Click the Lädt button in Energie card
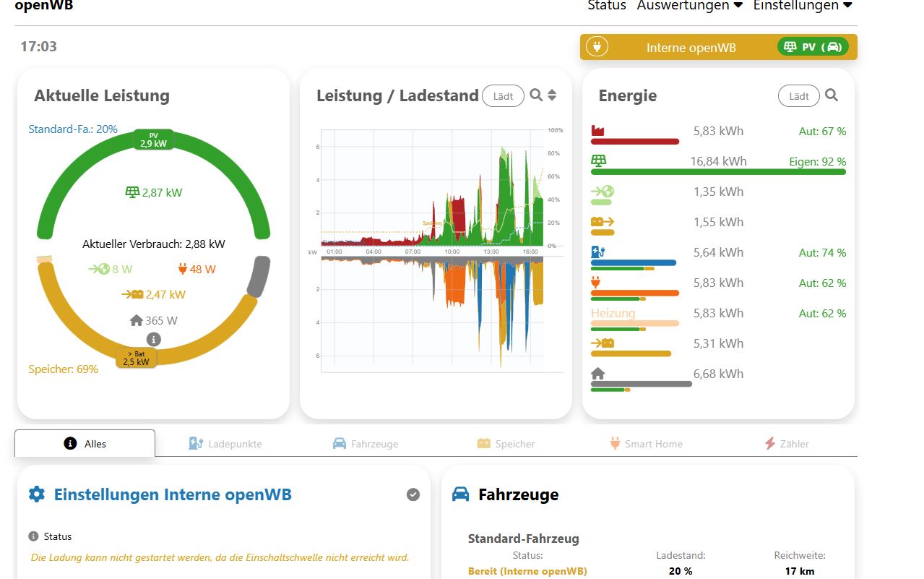924x579 pixels. [799, 95]
